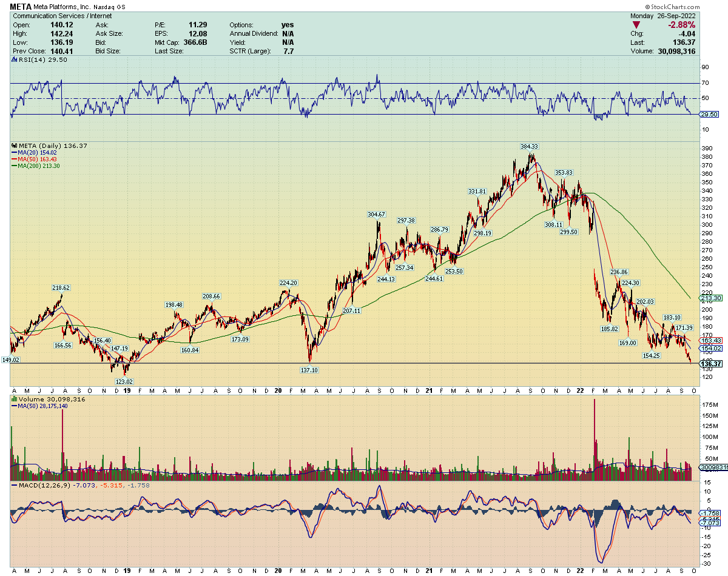Click the 198.48 price label
The width and height of the screenshot is (728, 576).
[x=174, y=304]
